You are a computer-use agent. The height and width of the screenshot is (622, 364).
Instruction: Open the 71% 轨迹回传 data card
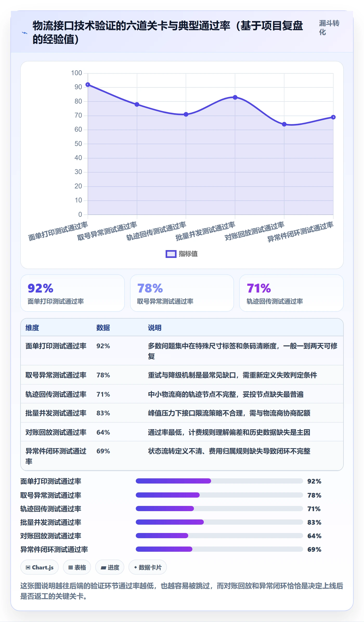[x=291, y=293]
